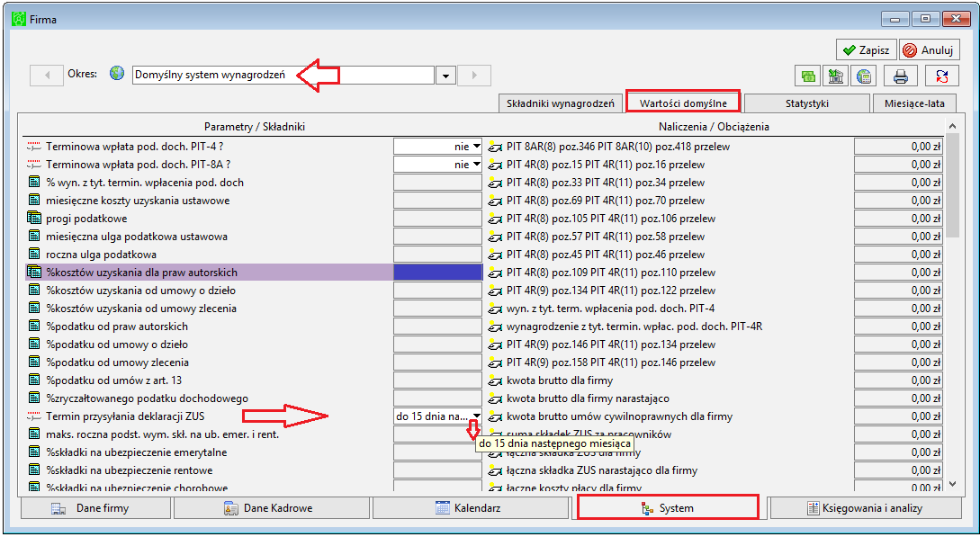Screen dimensions: 980x537
Task: Click icon of 'Termin przysyłania deklaracji ZUS' row
Action: [34, 416]
